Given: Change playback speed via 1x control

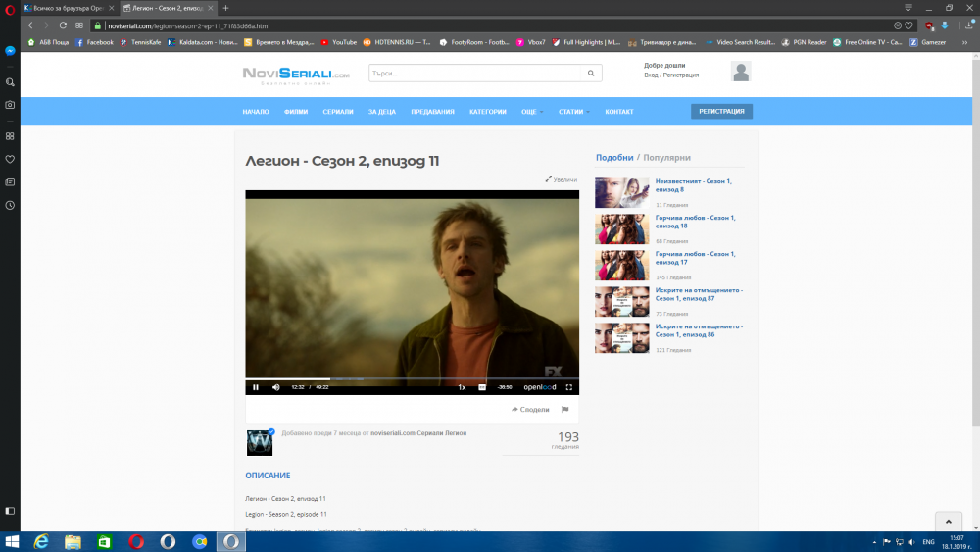Looking at the screenshot, I should (462, 387).
